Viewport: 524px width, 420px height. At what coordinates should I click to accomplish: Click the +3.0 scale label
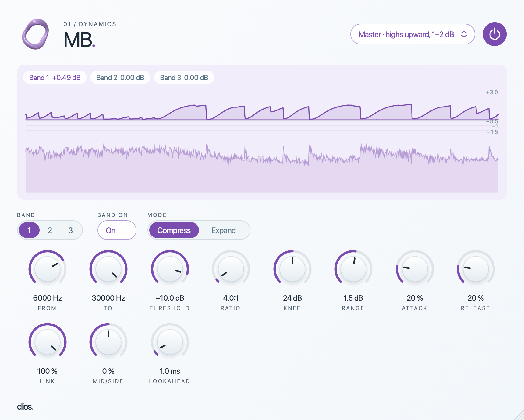point(492,92)
